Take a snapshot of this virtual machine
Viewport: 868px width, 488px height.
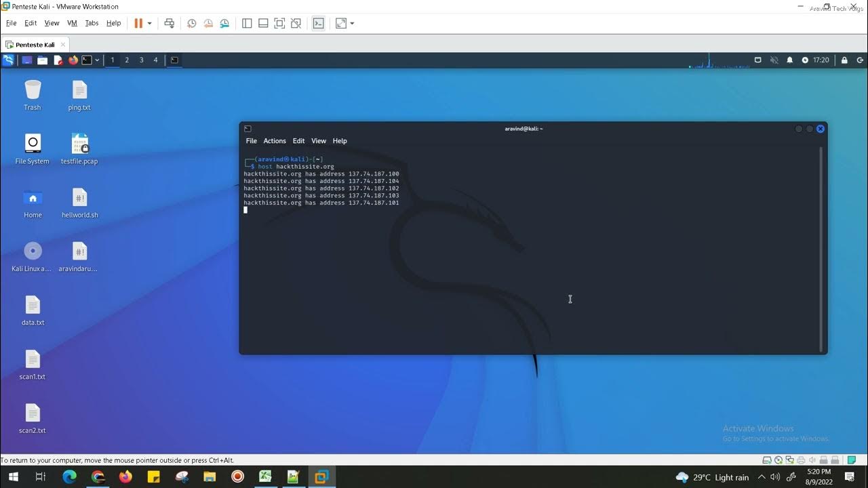192,23
